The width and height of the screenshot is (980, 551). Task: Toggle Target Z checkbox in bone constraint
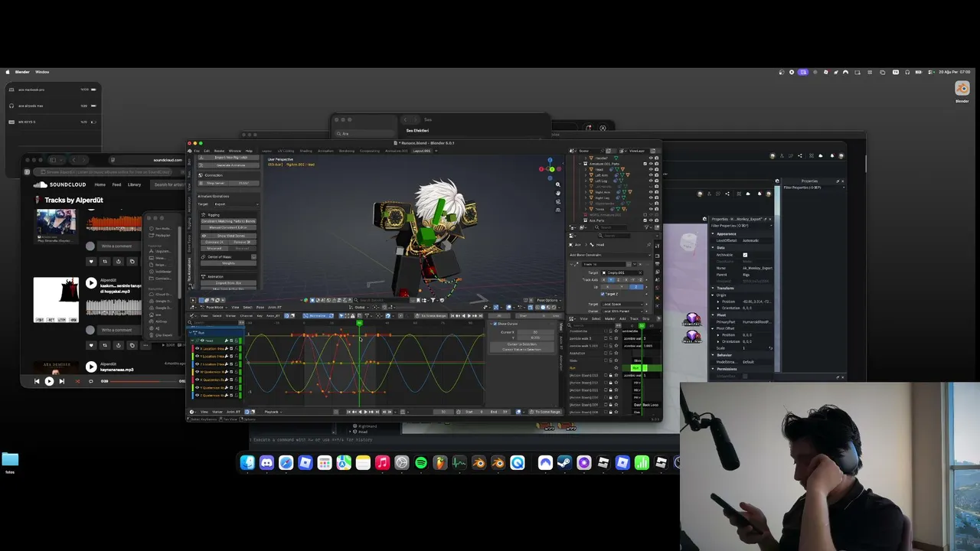click(x=603, y=294)
